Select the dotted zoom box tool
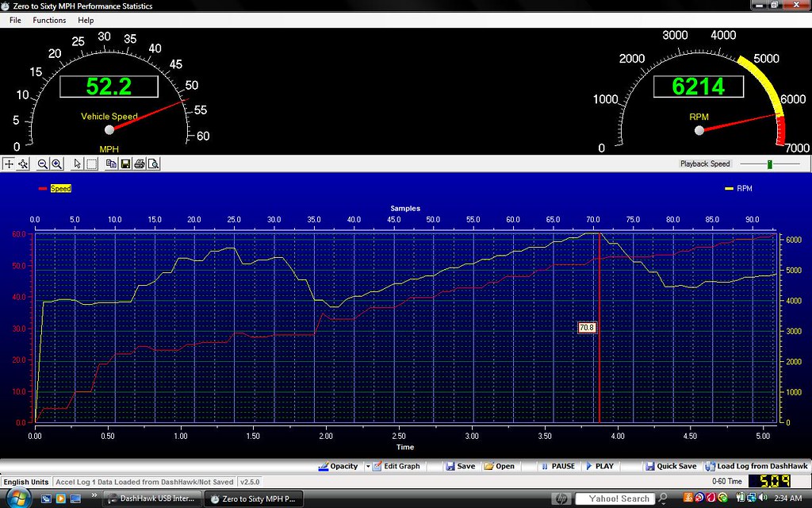The width and height of the screenshot is (812, 508). 92,164
